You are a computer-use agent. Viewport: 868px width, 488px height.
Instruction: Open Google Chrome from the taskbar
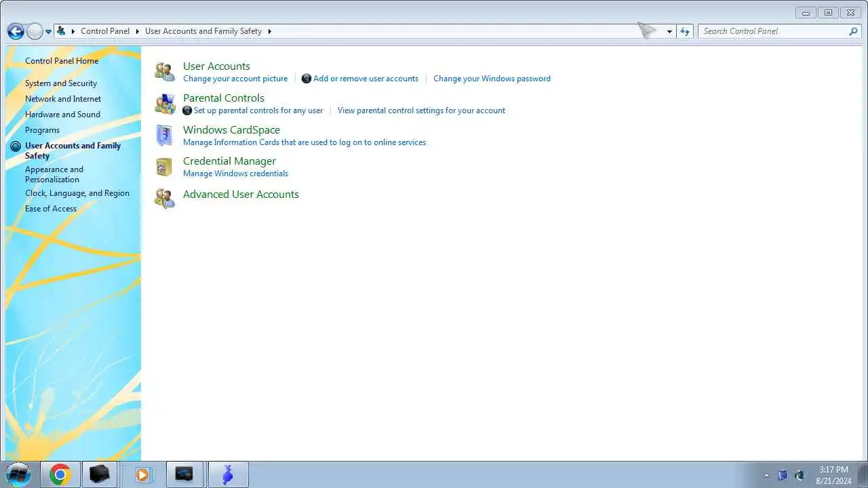pyautogui.click(x=60, y=474)
